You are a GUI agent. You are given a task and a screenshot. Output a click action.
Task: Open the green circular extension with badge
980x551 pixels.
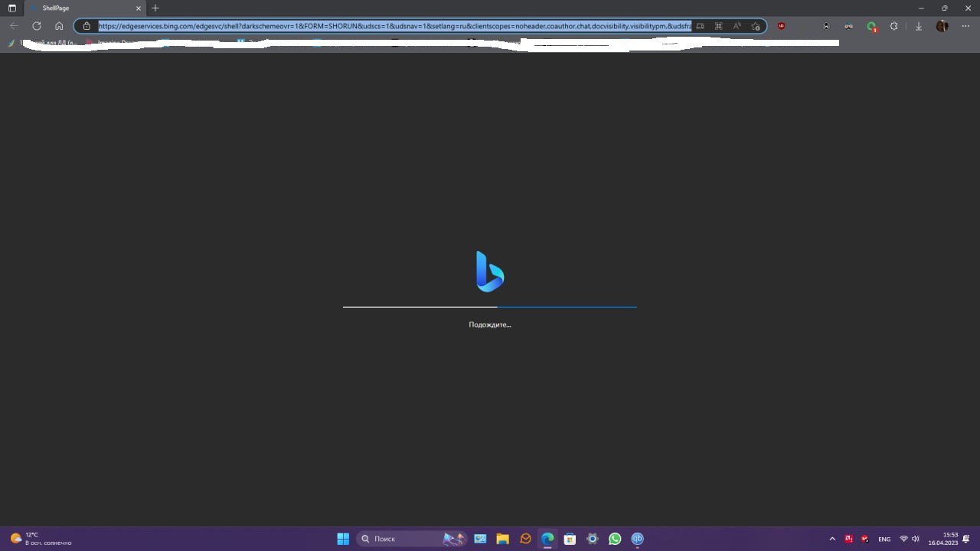(x=871, y=27)
